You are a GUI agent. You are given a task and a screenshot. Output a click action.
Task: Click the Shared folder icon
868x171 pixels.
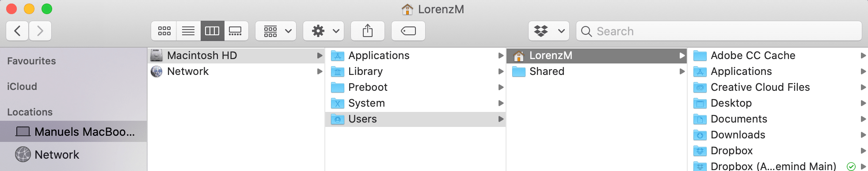coord(519,71)
